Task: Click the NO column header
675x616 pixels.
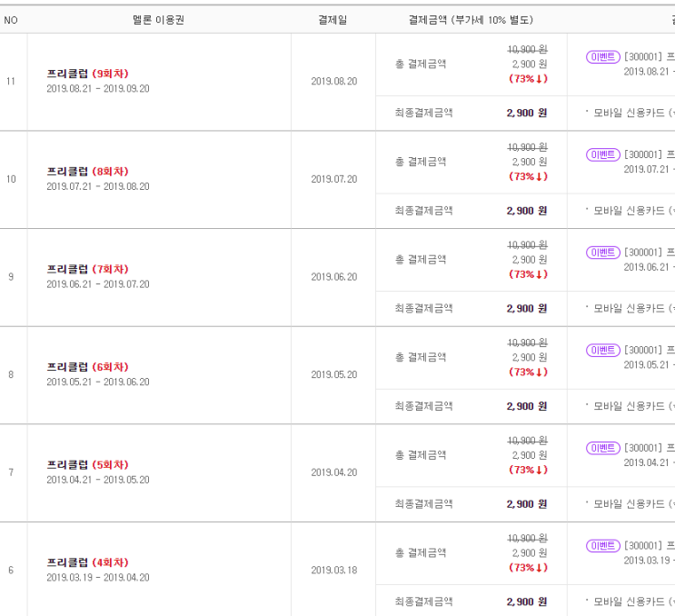Action: point(11,20)
